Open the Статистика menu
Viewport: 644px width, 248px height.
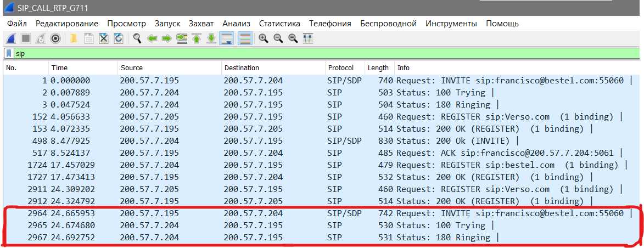(x=279, y=24)
